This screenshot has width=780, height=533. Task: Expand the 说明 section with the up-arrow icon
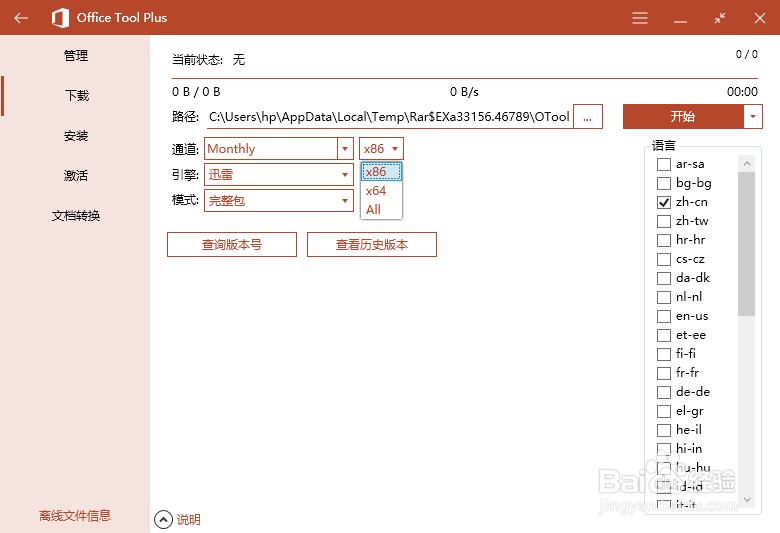click(x=163, y=520)
